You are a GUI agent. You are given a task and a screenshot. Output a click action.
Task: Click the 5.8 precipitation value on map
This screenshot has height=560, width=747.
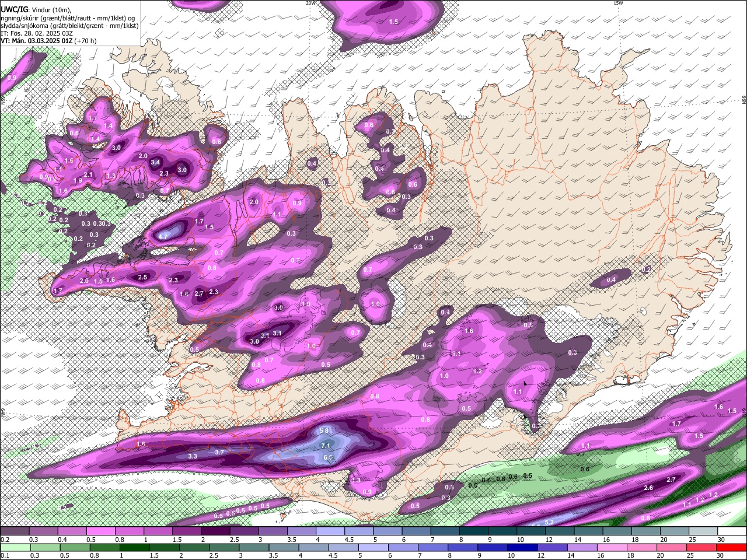(x=325, y=430)
